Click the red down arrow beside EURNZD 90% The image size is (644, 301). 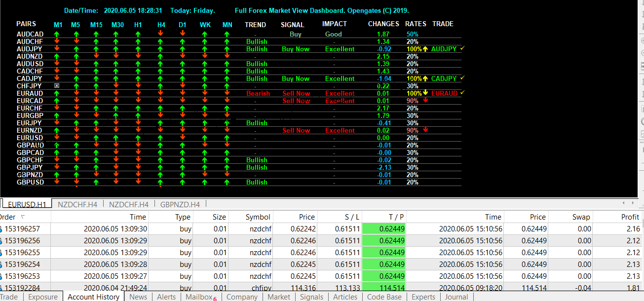pos(425,130)
